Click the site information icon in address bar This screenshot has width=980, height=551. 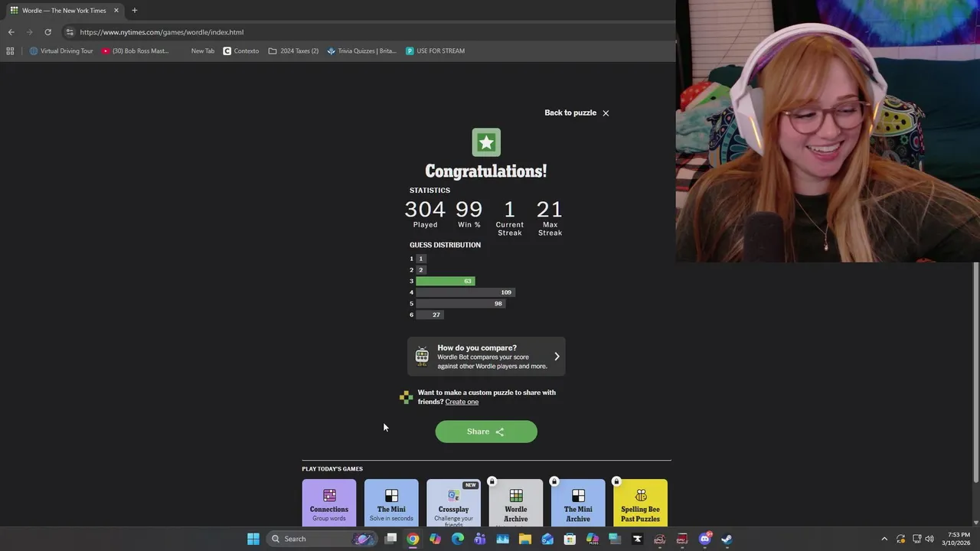point(70,32)
